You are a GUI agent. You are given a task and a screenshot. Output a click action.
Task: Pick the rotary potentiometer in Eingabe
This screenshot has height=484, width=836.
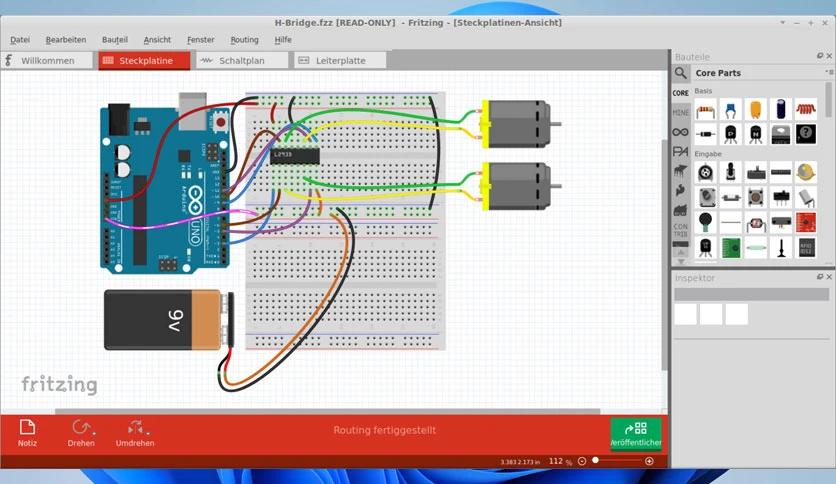706,172
